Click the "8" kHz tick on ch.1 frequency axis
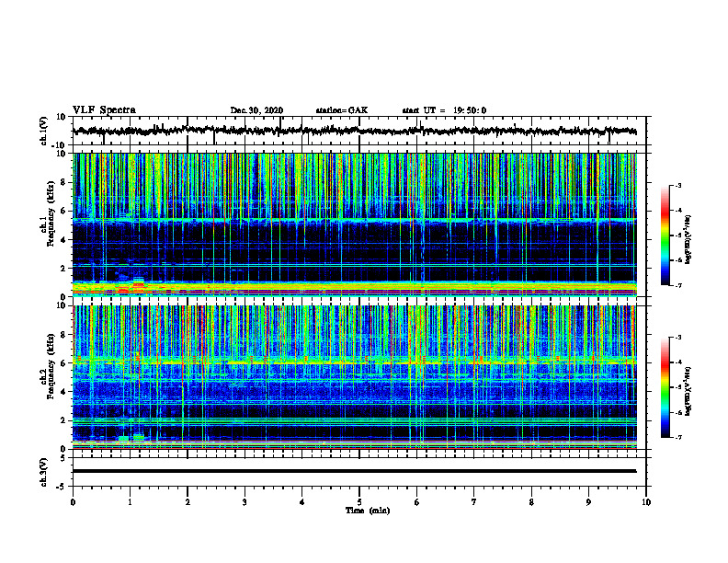 (x=63, y=182)
